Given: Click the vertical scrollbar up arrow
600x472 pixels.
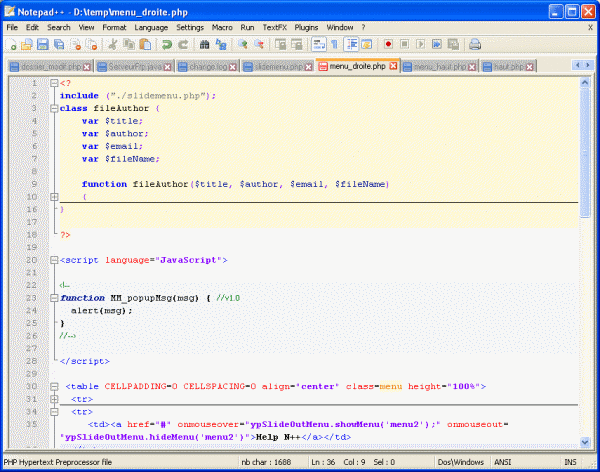Looking at the screenshot, I should point(585,82).
